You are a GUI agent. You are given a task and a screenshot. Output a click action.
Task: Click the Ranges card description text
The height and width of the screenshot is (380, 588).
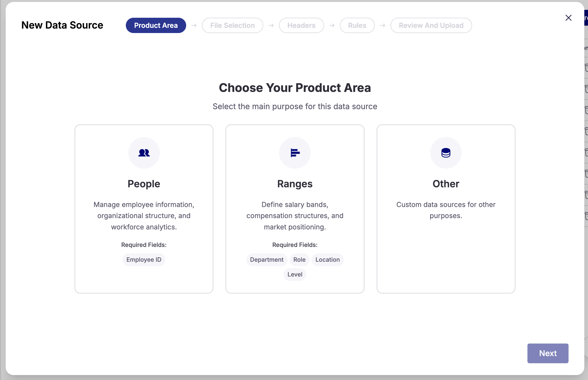(295, 216)
